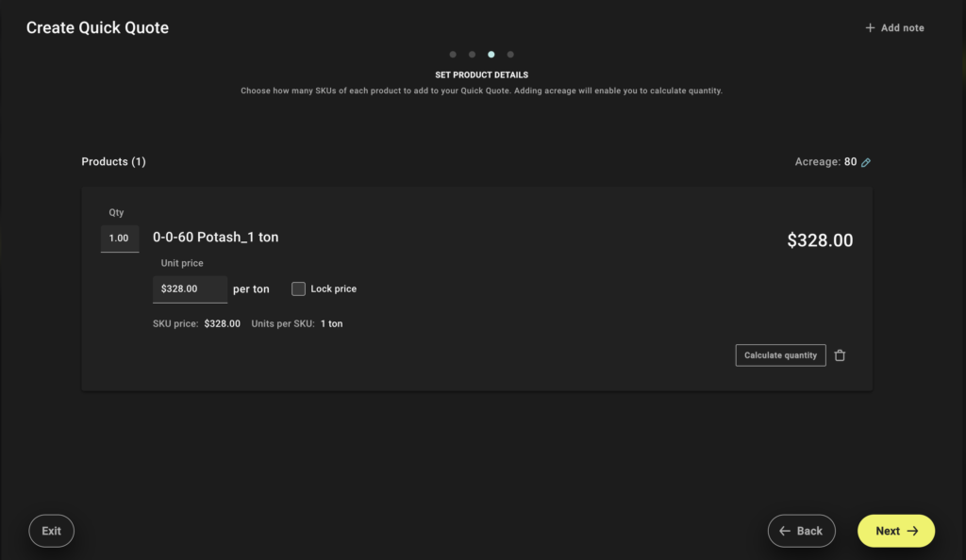
Task: Select the highlighted third step dot
Action: tap(491, 55)
